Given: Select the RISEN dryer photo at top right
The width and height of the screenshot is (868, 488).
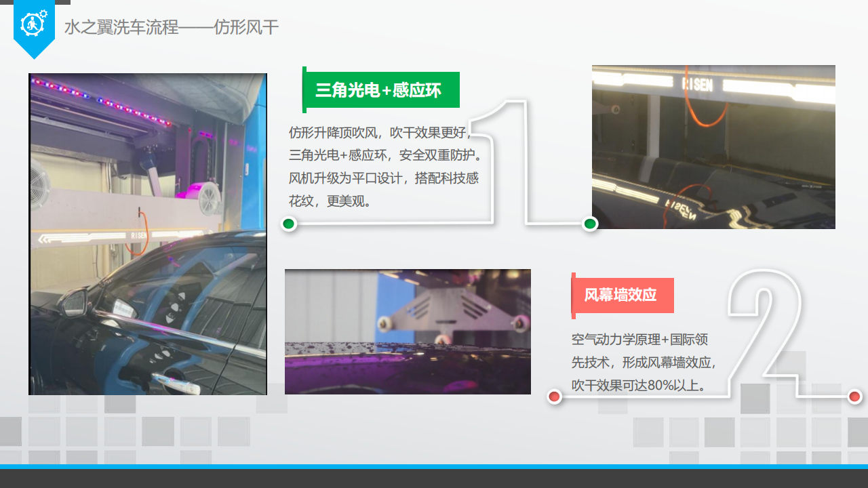Looking at the screenshot, I should pos(713,147).
